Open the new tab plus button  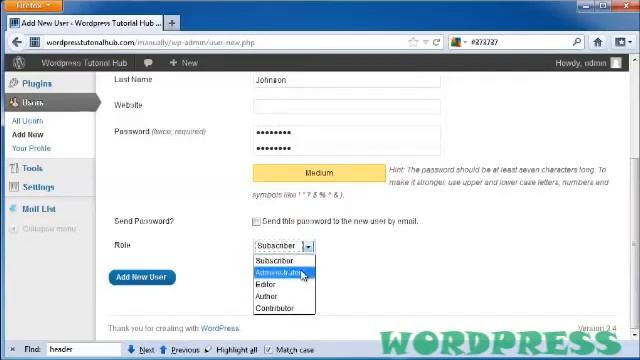coord(172,23)
